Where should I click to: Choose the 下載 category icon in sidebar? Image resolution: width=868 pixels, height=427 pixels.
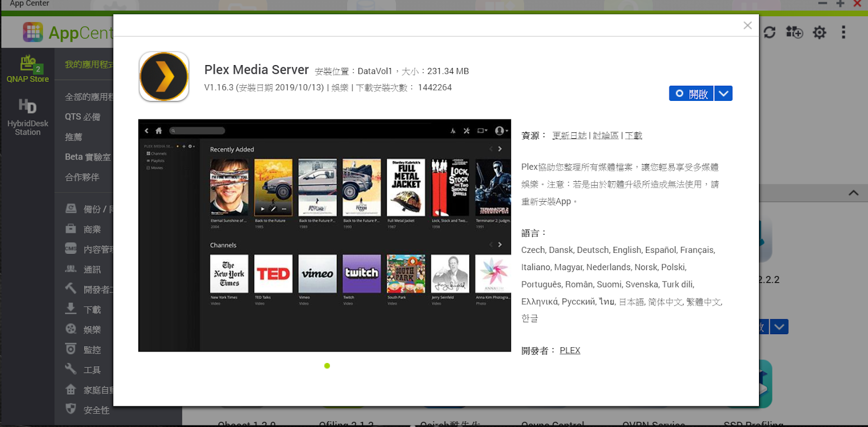click(x=71, y=309)
